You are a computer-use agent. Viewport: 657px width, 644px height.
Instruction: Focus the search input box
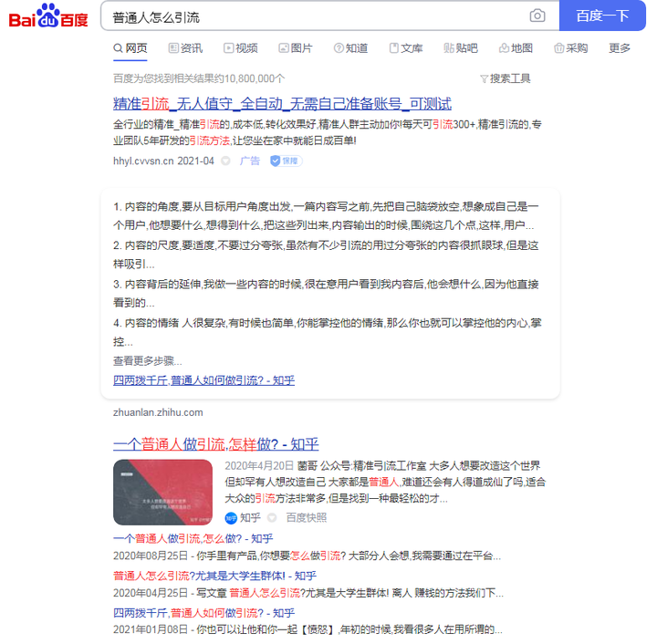pyautogui.click(x=314, y=16)
